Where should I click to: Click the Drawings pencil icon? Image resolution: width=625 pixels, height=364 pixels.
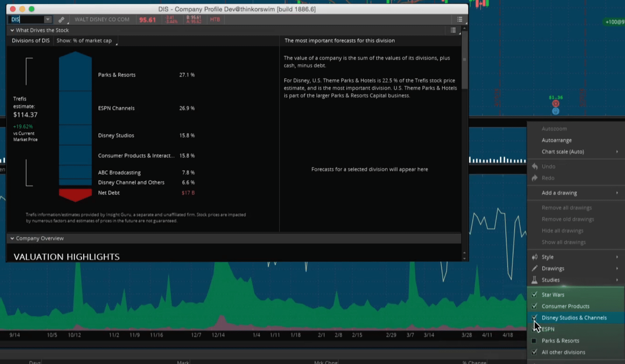535,268
